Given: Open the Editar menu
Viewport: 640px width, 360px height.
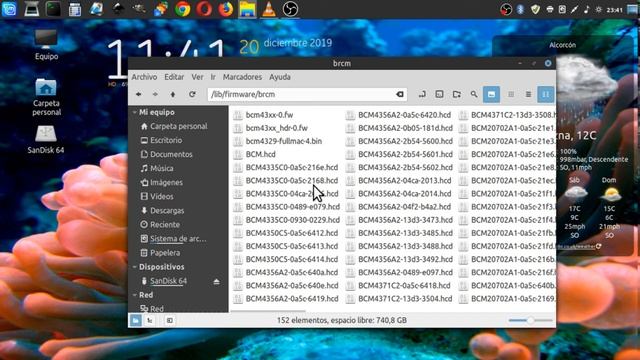Looking at the screenshot, I should coord(174,77).
